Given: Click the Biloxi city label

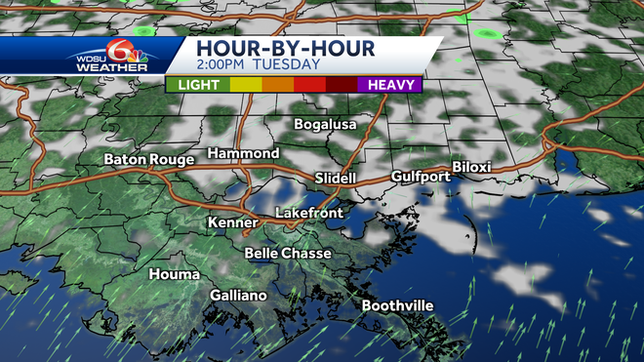Looking at the screenshot, I should pyautogui.click(x=471, y=167).
